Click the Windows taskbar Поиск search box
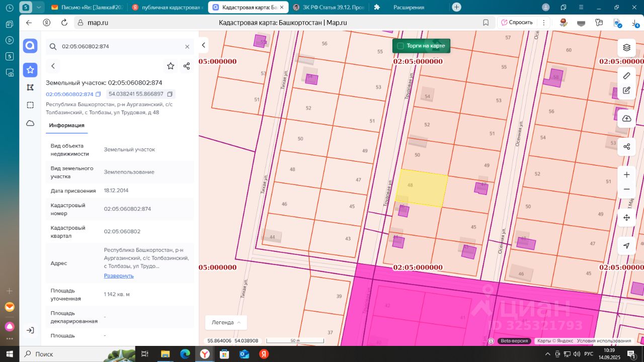The image size is (644, 362). (x=77, y=354)
